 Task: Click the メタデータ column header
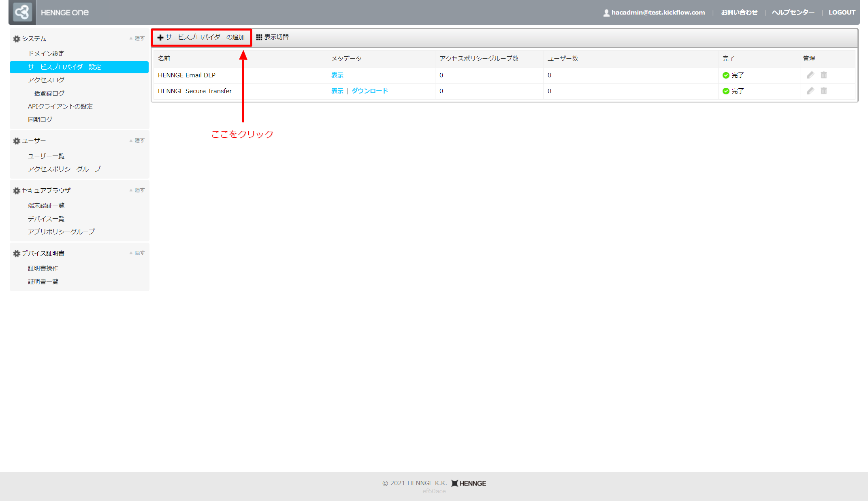(347, 58)
